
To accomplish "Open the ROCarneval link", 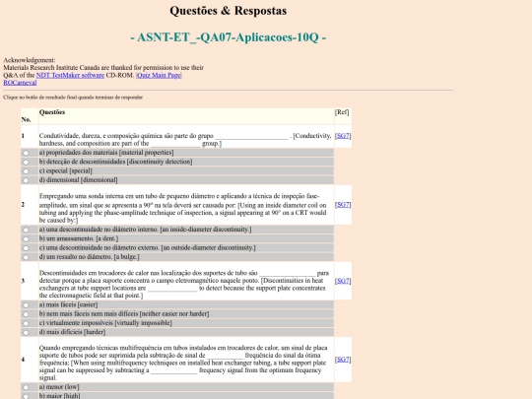I will click(x=20, y=83).
